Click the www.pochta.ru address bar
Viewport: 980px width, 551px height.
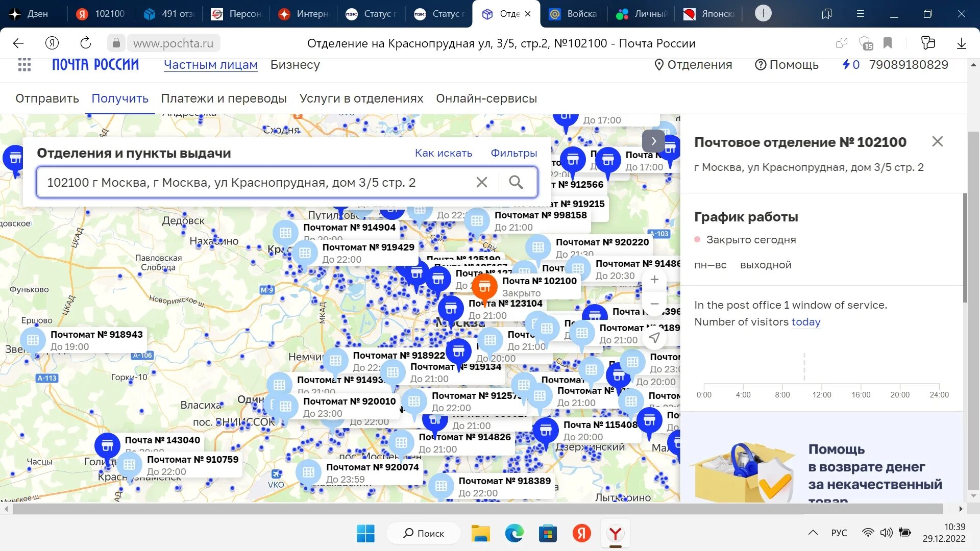point(174,43)
